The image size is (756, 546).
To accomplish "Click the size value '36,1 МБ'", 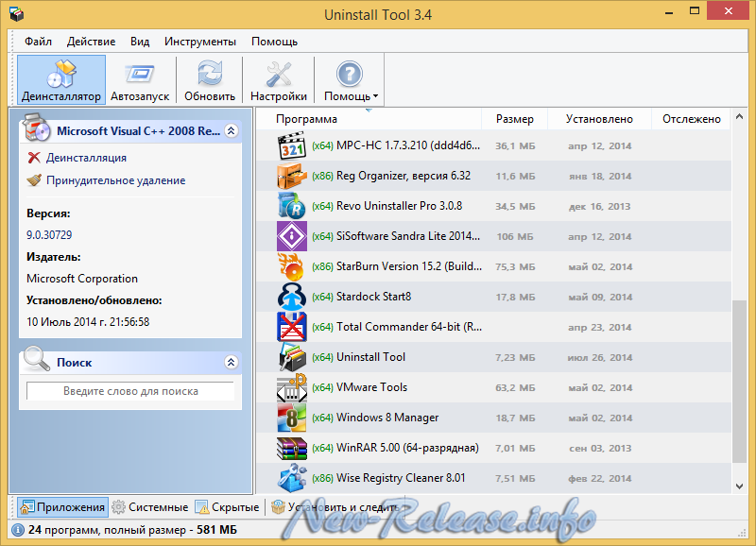I will [515, 146].
